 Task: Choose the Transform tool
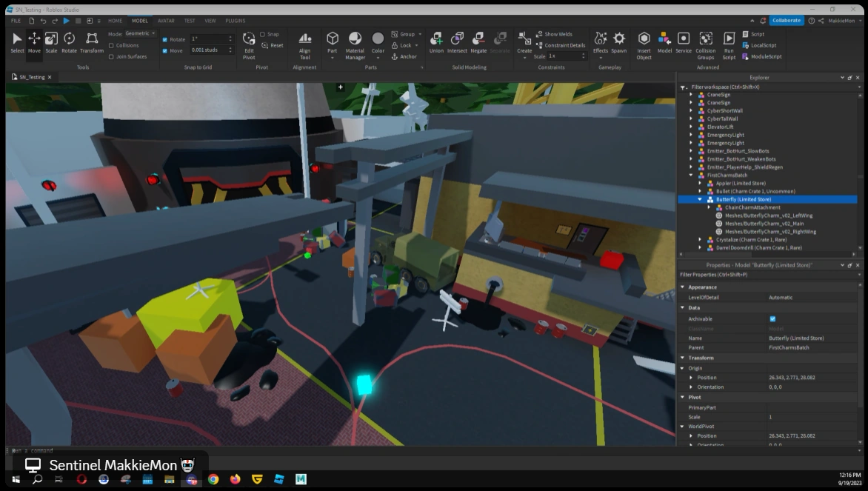click(x=92, y=42)
